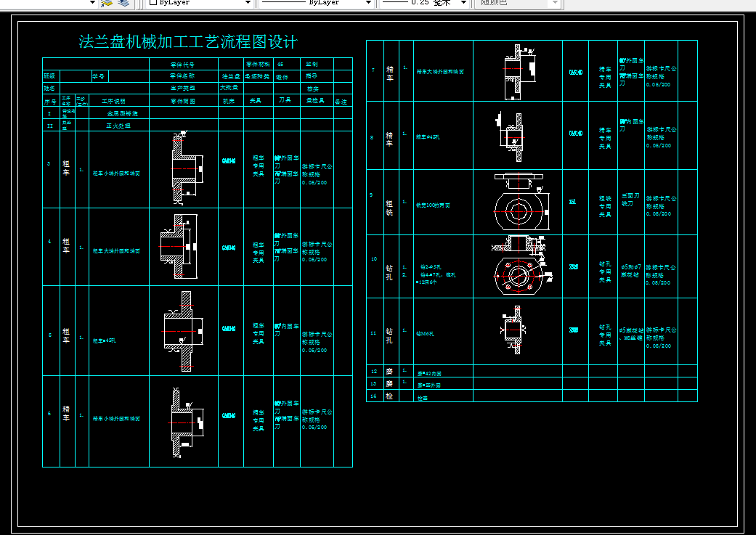The image size is (756, 535).
Task: Select the 机床 column header
Action: (x=229, y=101)
